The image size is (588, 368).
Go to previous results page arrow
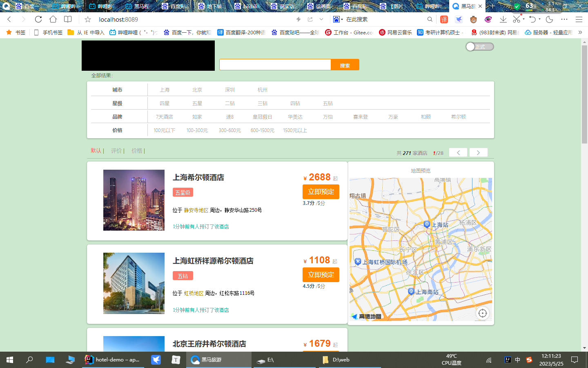pyautogui.click(x=458, y=153)
